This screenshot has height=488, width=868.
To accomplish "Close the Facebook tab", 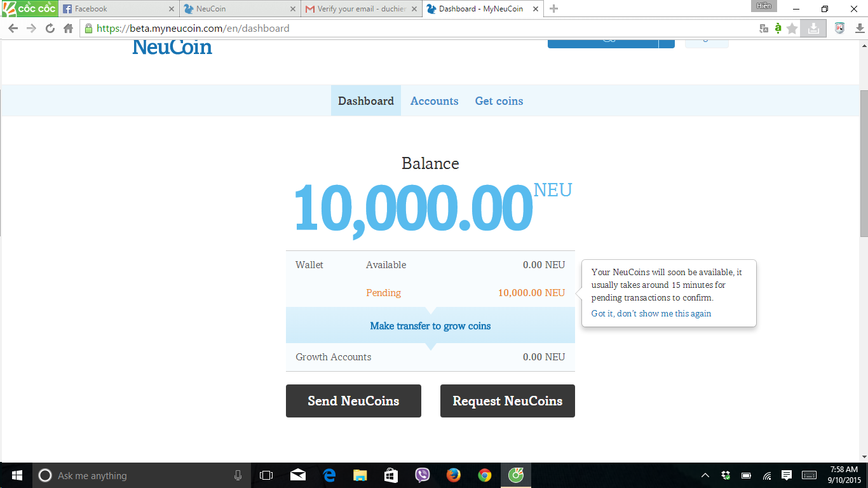I will click(x=172, y=9).
